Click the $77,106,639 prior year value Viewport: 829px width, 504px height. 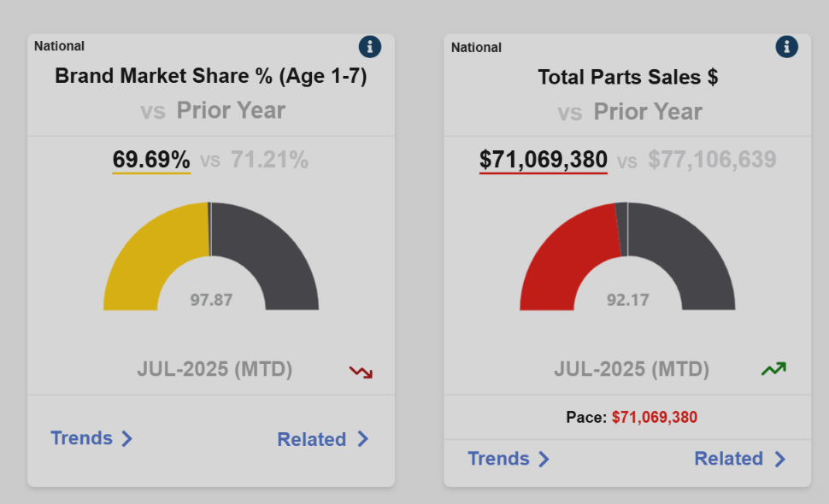[x=712, y=160]
